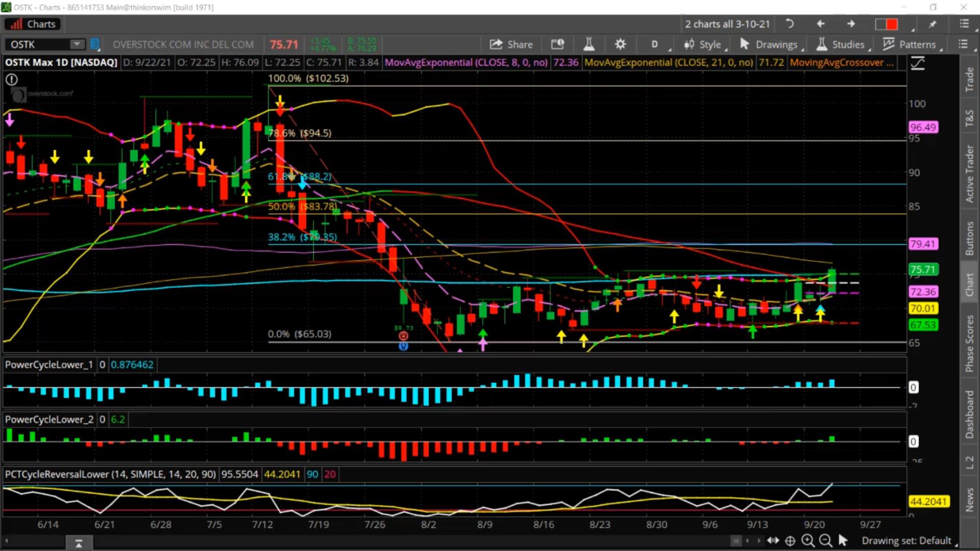Image resolution: width=980 pixels, height=551 pixels.
Task: Click the 0.0% ($65.03) Fibonacci label
Action: coord(300,334)
